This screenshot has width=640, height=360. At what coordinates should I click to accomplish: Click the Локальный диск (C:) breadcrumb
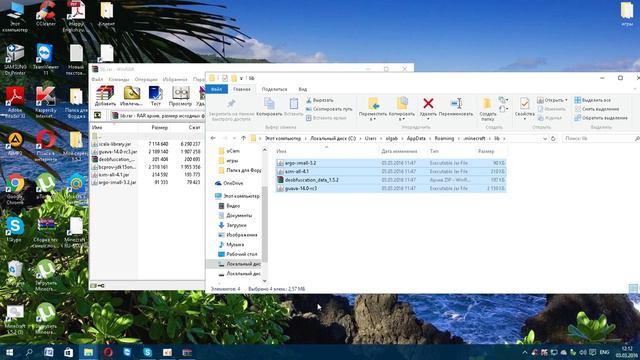333,138
